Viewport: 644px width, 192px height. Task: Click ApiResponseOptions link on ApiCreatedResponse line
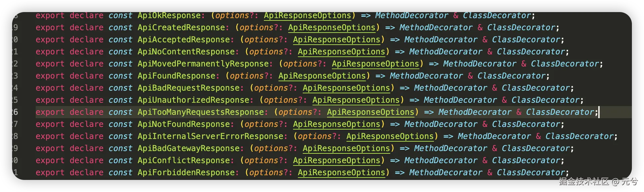click(x=331, y=28)
